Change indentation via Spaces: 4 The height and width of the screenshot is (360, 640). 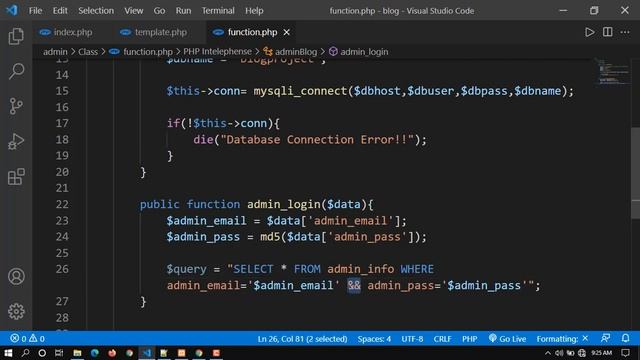tap(374, 339)
